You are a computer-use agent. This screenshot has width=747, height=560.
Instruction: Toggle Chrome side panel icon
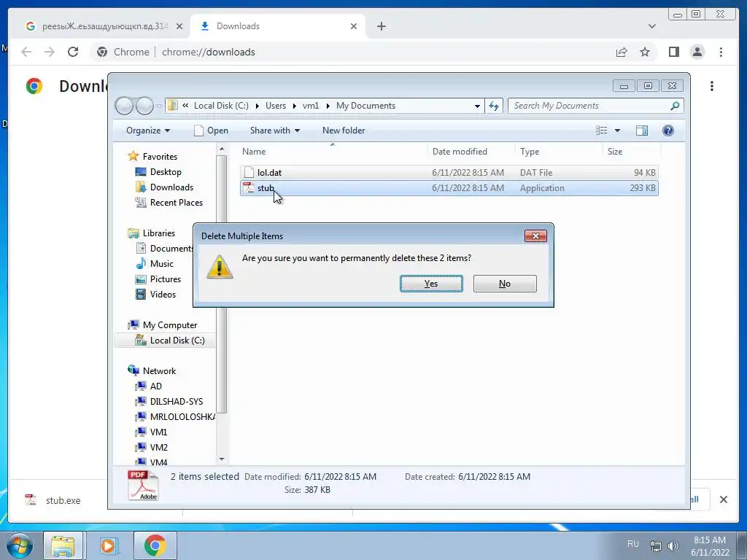point(673,52)
